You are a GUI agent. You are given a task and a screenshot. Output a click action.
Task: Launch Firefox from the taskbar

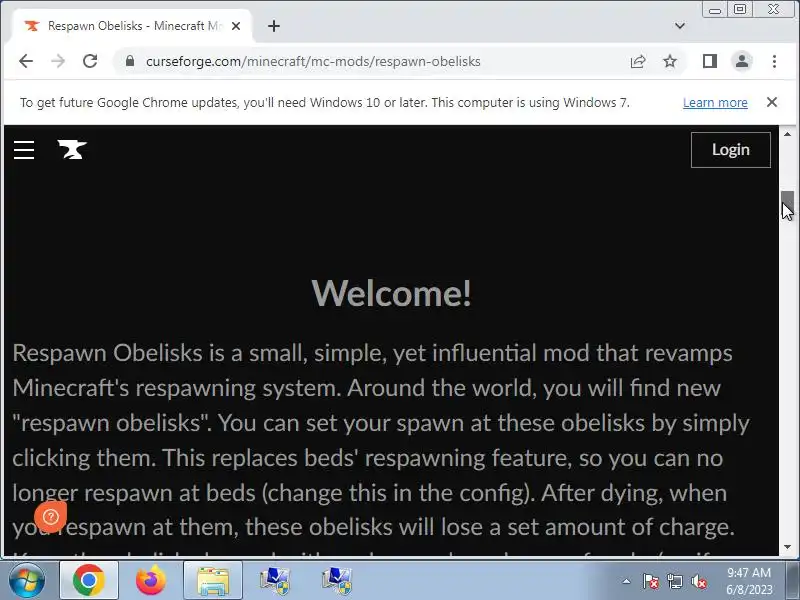(151, 581)
